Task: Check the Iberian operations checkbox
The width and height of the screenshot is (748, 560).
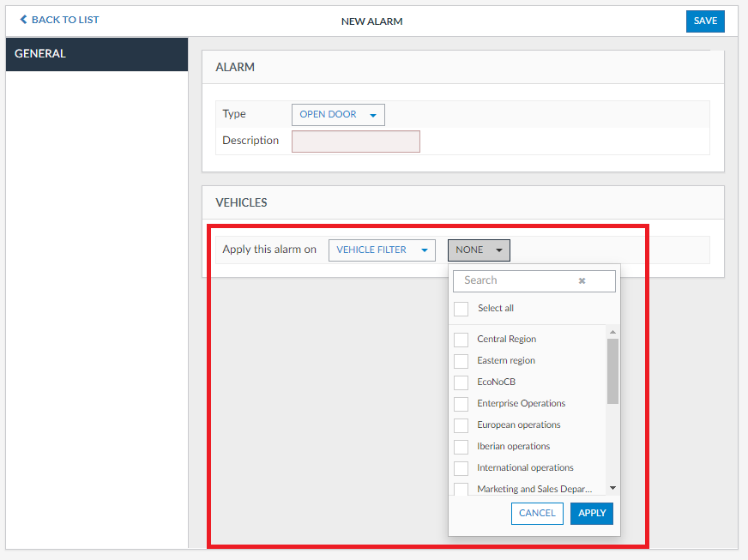Action: click(461, 447)
